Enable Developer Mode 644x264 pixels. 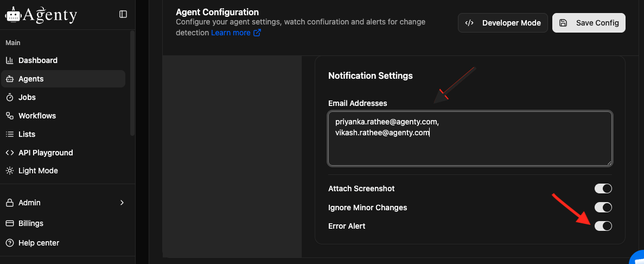pyautogui.click(x=503, y=23)
